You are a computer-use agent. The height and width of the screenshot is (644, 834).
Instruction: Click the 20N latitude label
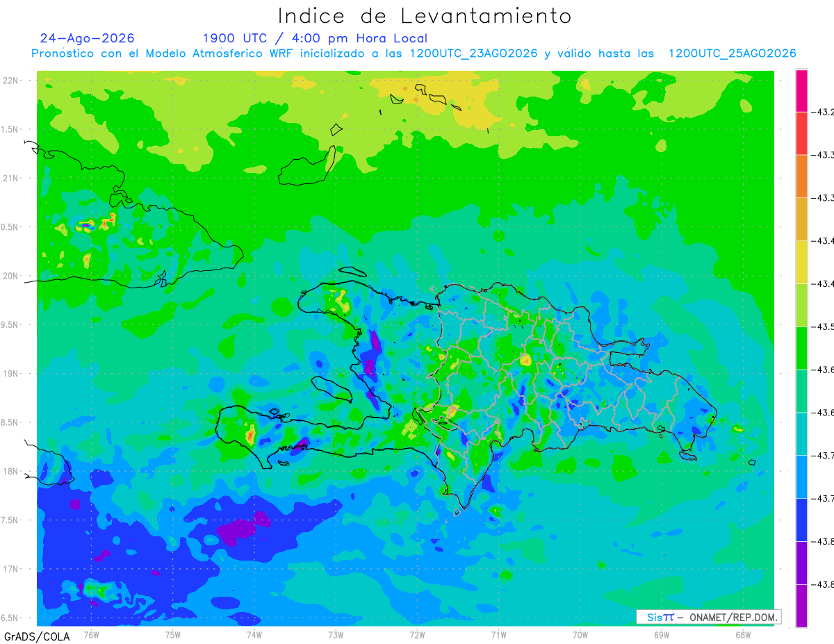click(x=10, y=276)
